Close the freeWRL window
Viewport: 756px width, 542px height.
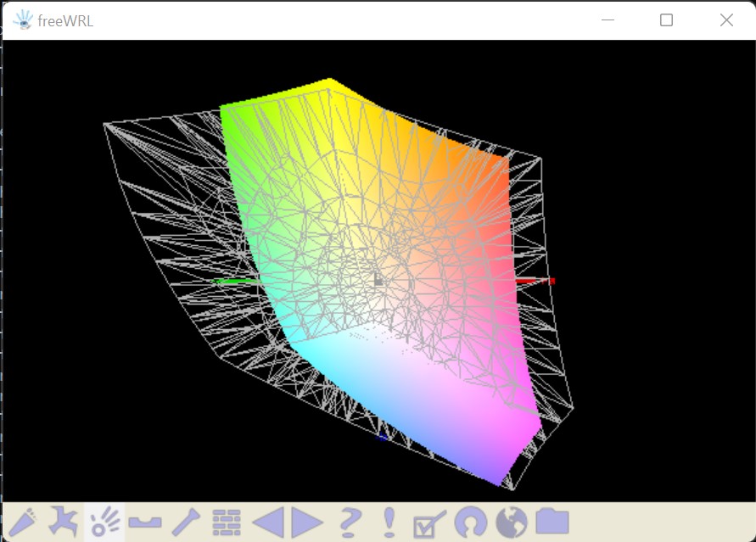click(726, 20)
